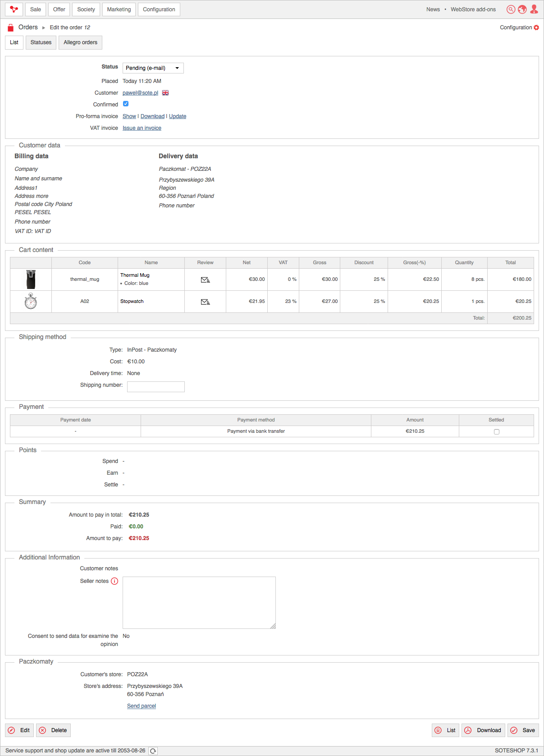This screenshot has height=756, width=544.
Task: Click the Save button
Action: tap(523, 730)
